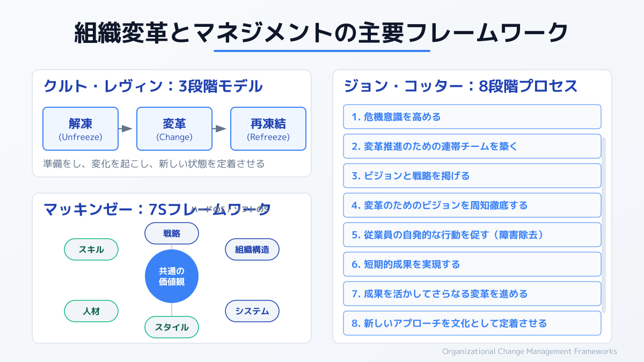Click the スタイル pill node
The image size is (644, 362).
click(x=172, y=327)
